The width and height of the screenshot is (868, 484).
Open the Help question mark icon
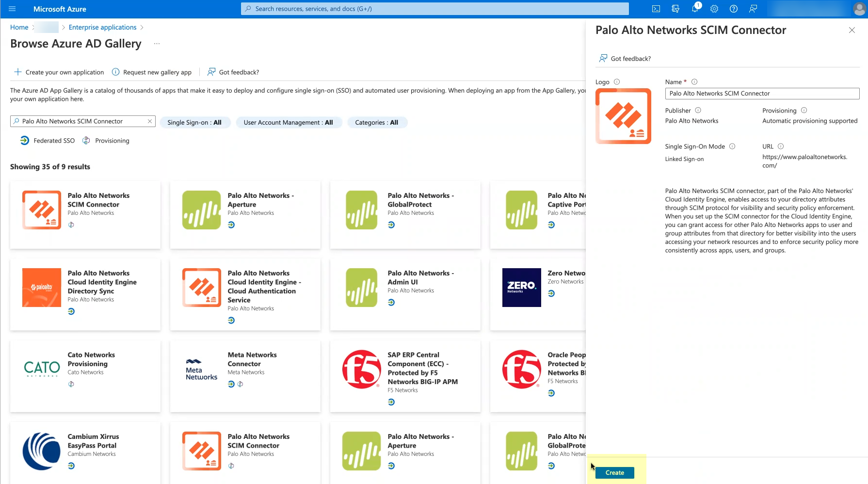[734, 9]
